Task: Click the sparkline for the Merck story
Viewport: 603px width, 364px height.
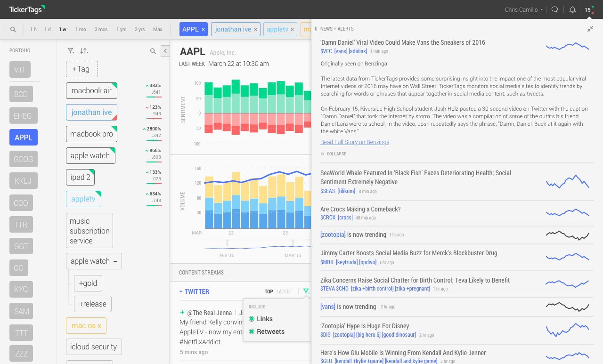Action: click(567, 257)
